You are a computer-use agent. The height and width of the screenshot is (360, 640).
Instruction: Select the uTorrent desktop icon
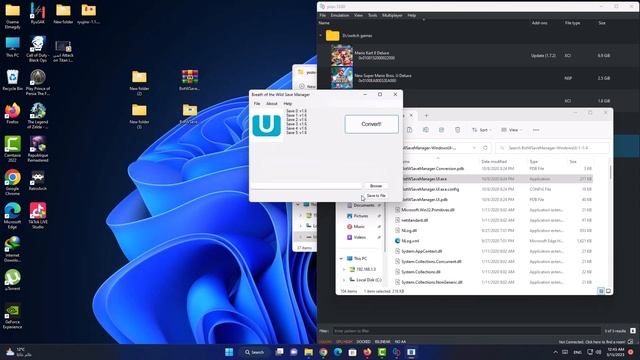click(x=12, y=280)
